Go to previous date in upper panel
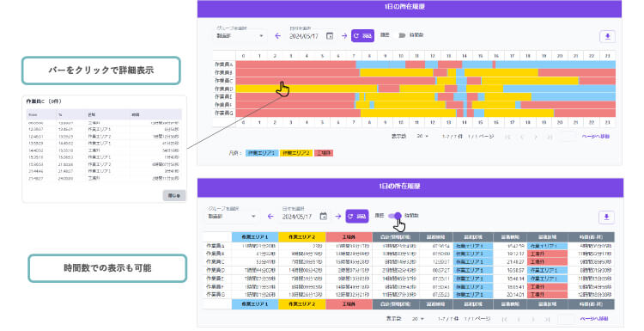Screen dimensions: 644x331 tap(277, 36)
